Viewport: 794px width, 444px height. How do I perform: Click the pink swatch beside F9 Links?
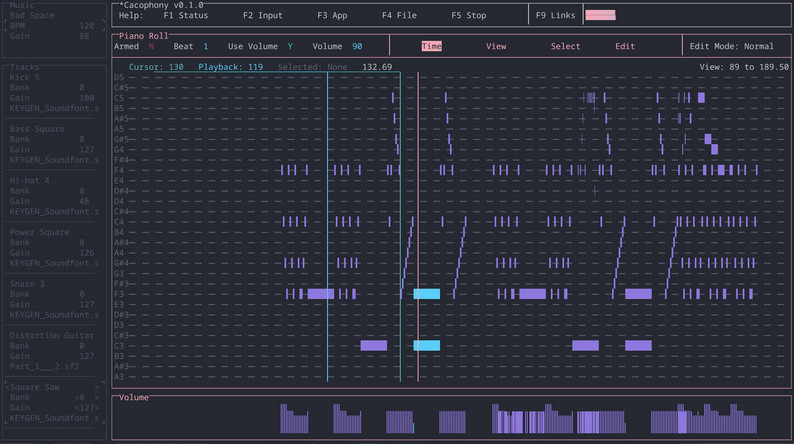pos(600,16)
